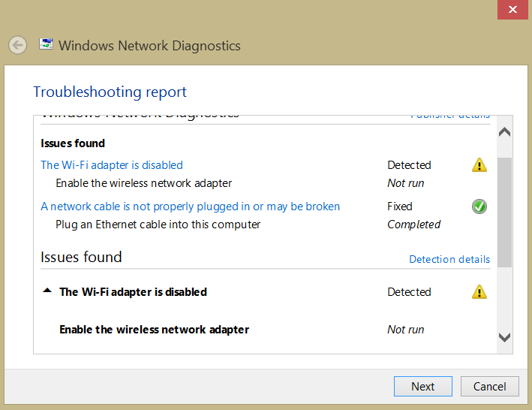Click the back arrow button
The width and height of the screenshot is (532, 410).
point(18,45)
